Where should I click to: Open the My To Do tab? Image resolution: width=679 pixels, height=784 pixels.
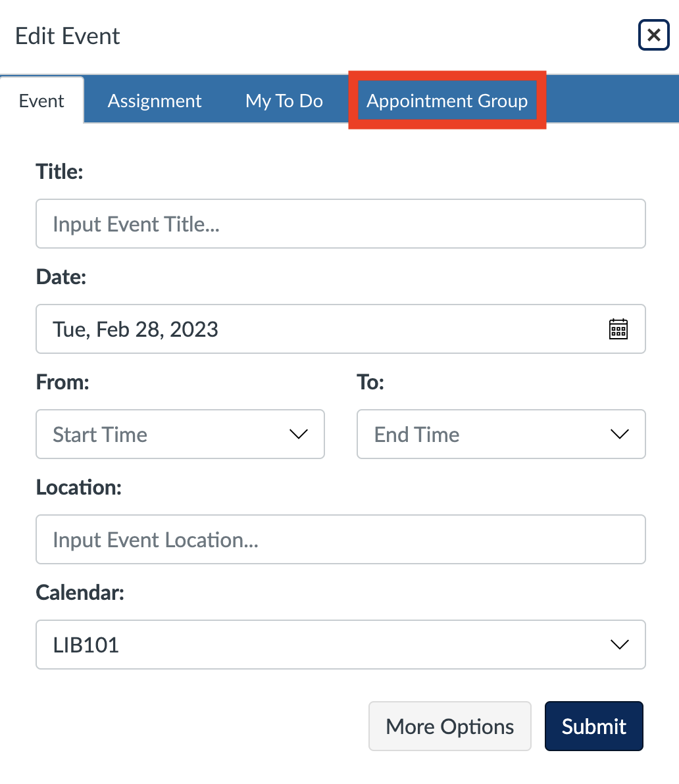(x=284, y=101)
